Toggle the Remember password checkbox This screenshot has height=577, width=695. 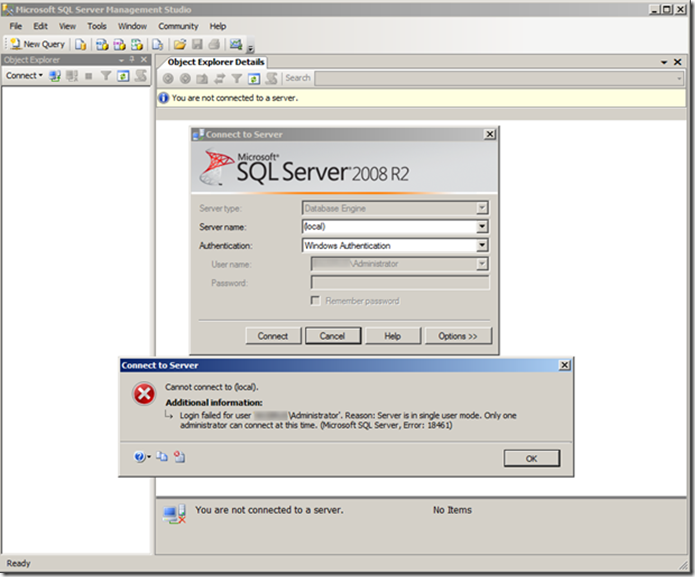pos(315,300)
